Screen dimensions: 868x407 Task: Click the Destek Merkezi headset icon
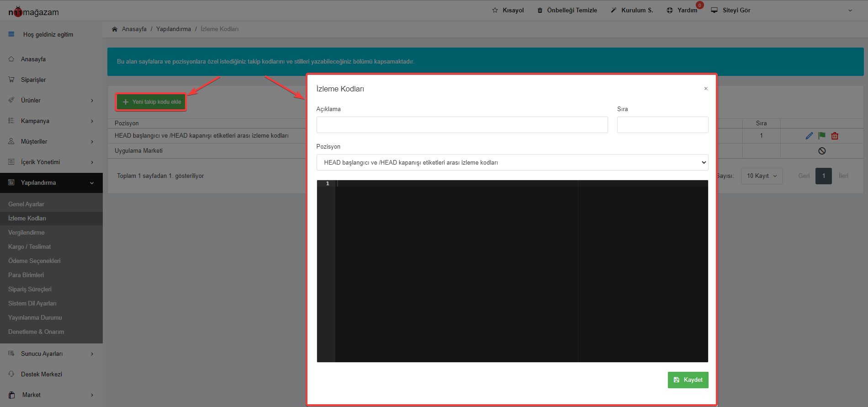pyautogui.click(x=11, y=374)
